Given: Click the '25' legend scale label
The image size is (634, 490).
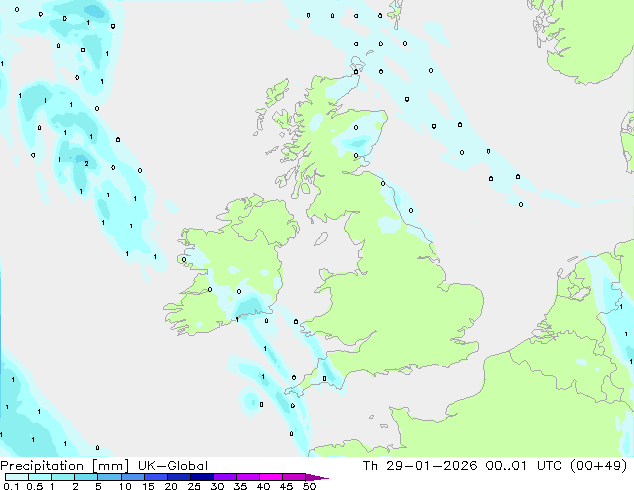Looking at the screenshot, I should [x=194, y=486].
